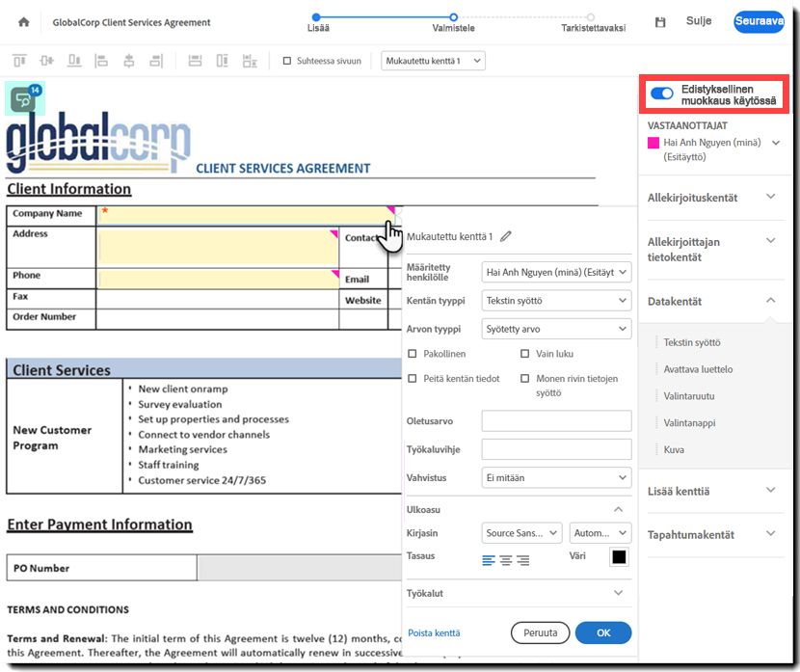Expand Tapahtumakentät panel
Screen dimensions: 800x672
tap(770, 534)
